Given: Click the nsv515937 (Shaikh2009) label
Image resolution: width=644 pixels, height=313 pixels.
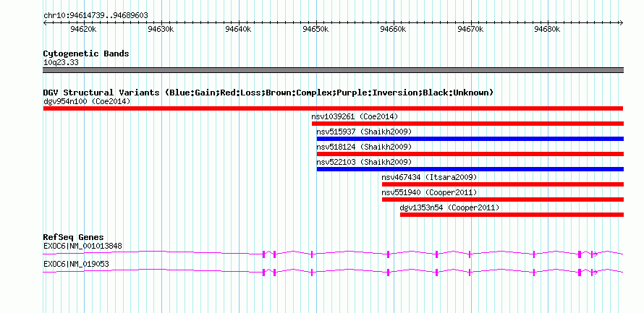Looking at the screenshot, I should click(364, 132).
